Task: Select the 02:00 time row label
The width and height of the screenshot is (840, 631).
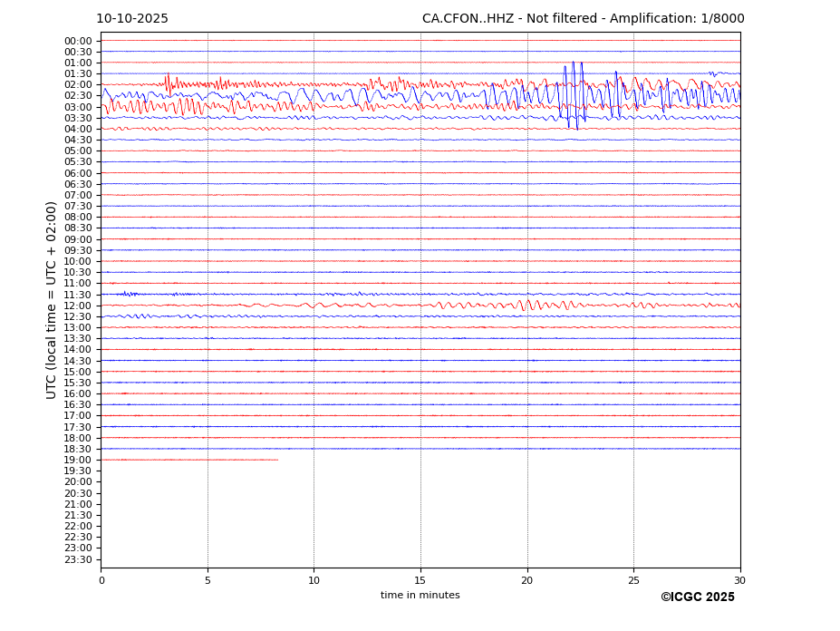Action: [78, 85]
